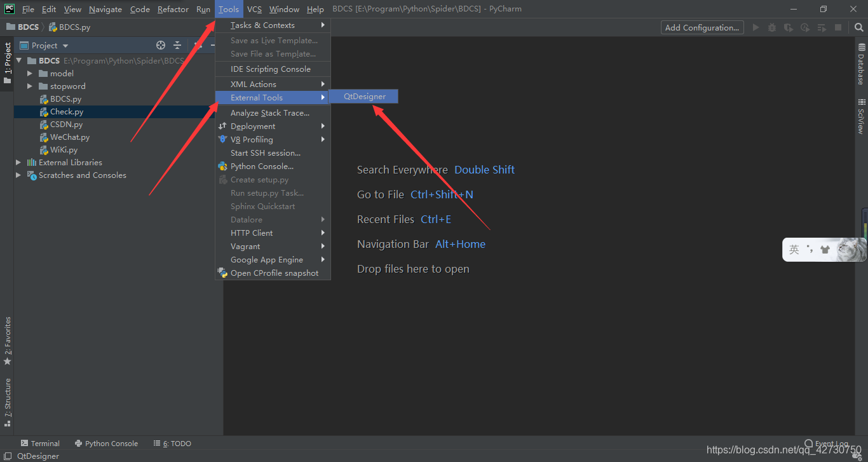Open the Python Console bottom tab
Viewport: 868px width, 462px height.
[x=106, y=444]
